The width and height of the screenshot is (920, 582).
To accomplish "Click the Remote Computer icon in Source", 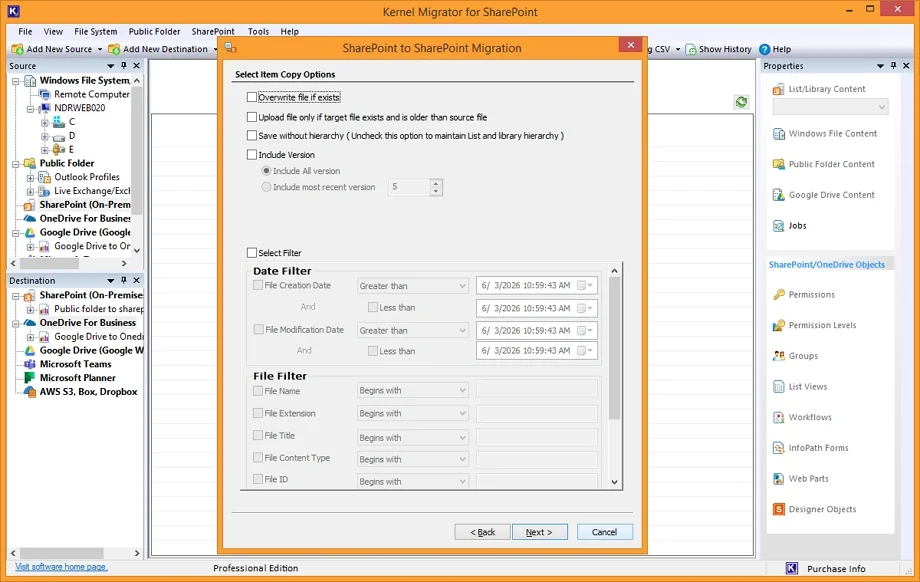I will pyautogui.click(x=45, y=94).
